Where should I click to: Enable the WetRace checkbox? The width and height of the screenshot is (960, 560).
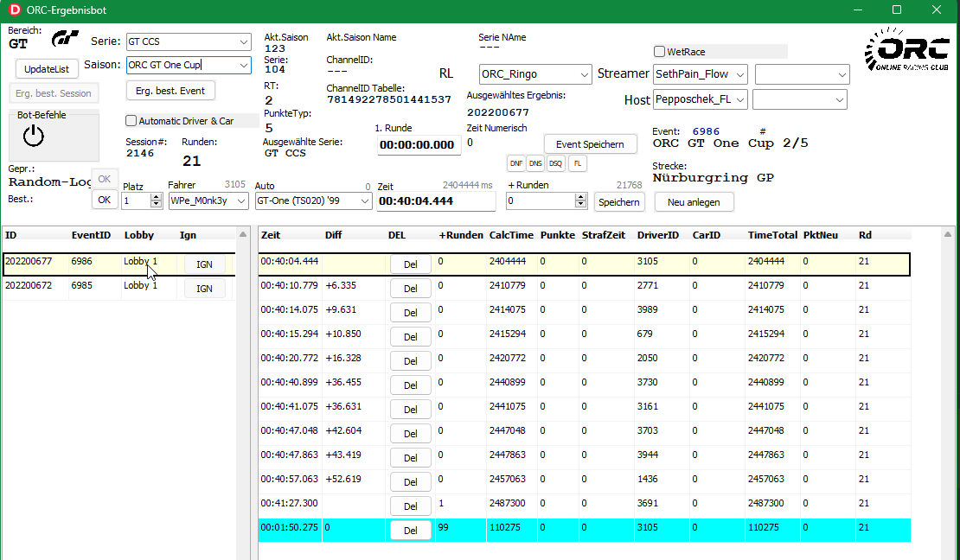coord(660,52)
